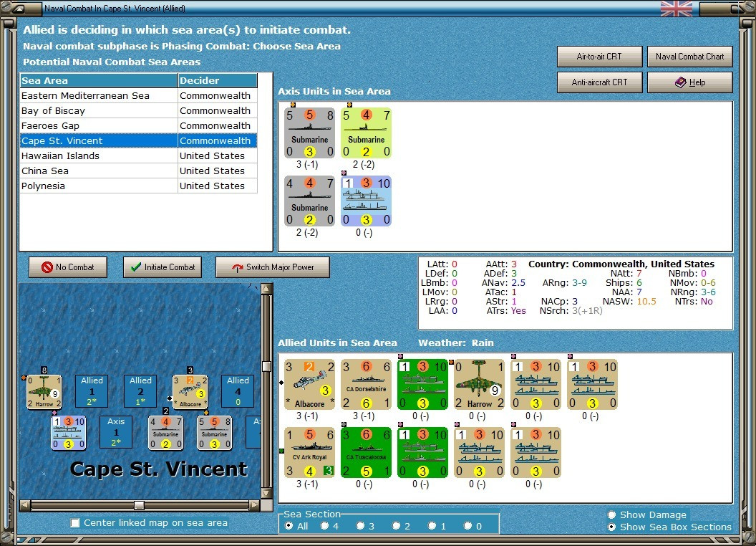756x546 pixels.
Task: Choose the Show Sea Box Sections option
Action: pyautogui.click(x=612, y=527)
